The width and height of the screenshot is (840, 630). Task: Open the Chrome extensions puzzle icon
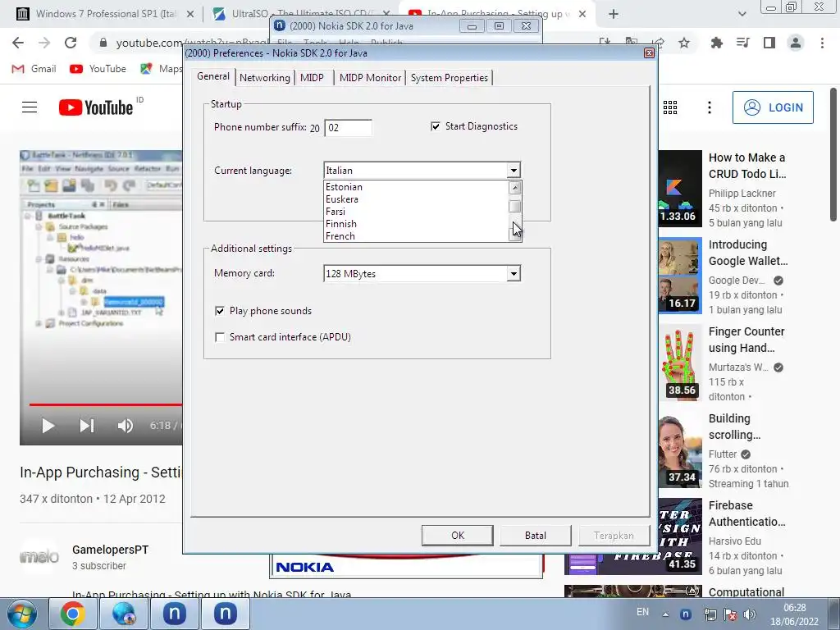tap(716, 43)
